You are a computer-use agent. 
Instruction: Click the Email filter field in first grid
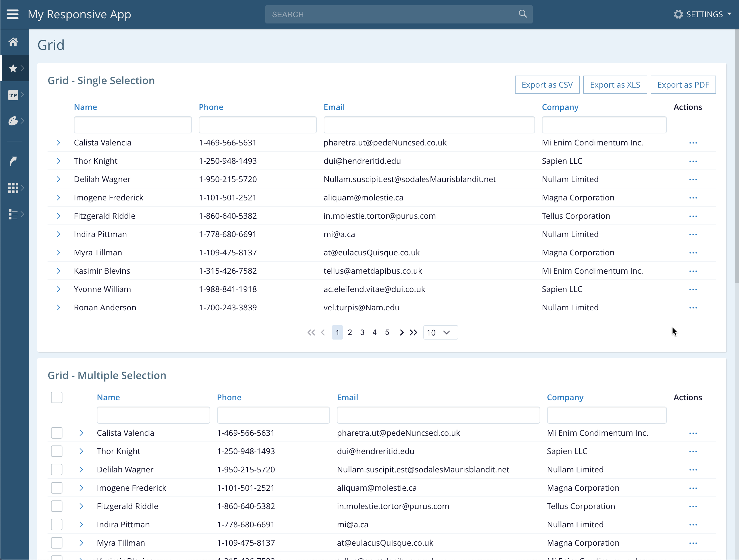429,125
